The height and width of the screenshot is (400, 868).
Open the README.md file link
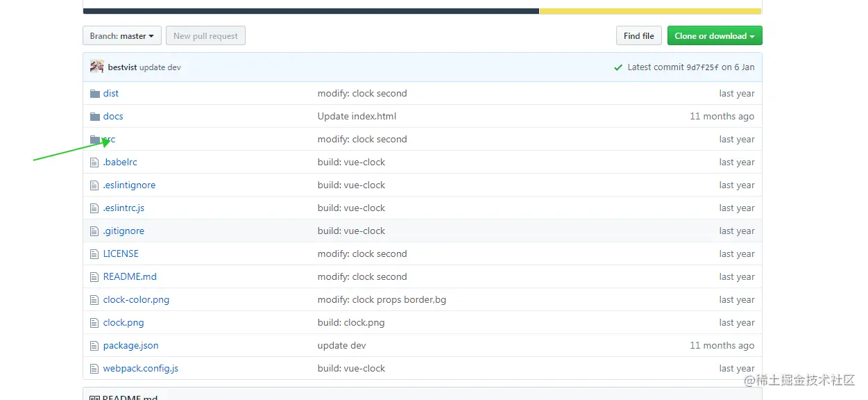[130, 277]
